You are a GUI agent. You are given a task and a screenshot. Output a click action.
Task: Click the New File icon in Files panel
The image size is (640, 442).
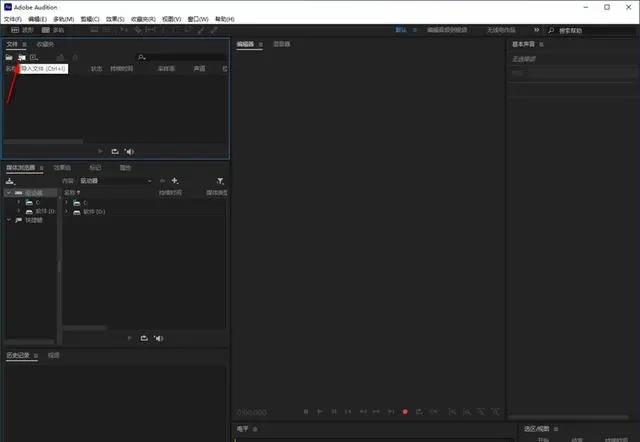click(33, 57)
